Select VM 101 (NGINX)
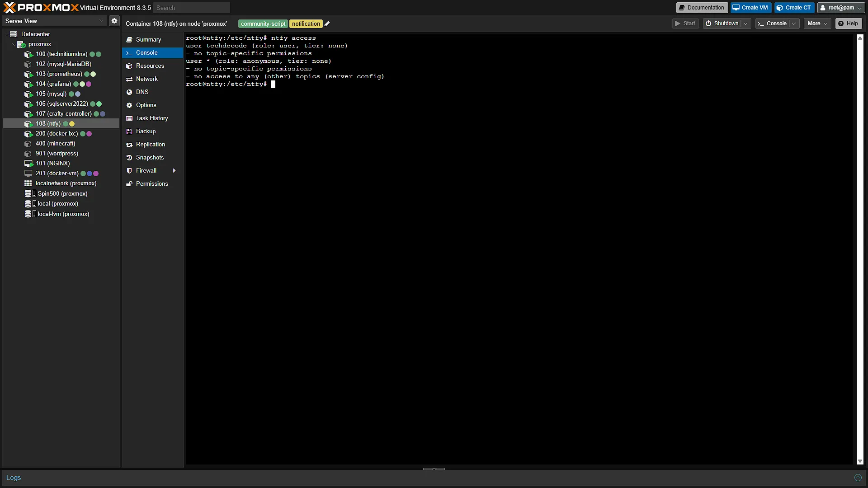 (52, 163)
